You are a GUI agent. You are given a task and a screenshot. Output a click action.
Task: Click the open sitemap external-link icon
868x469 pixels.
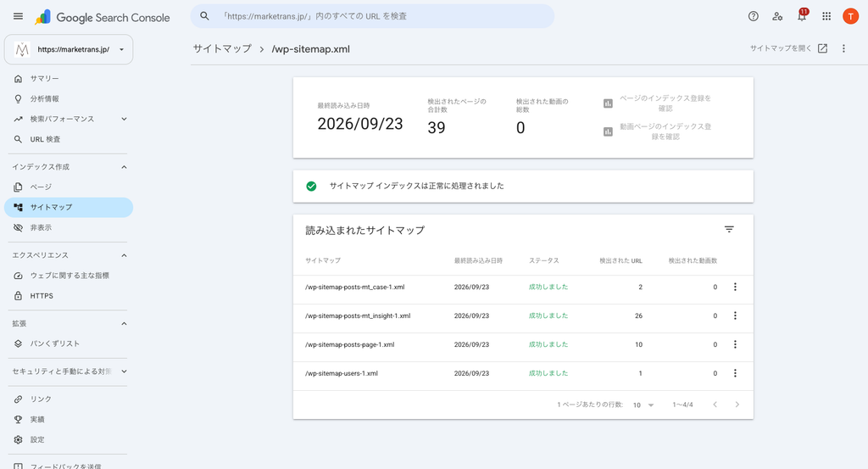tap(822, 48)
